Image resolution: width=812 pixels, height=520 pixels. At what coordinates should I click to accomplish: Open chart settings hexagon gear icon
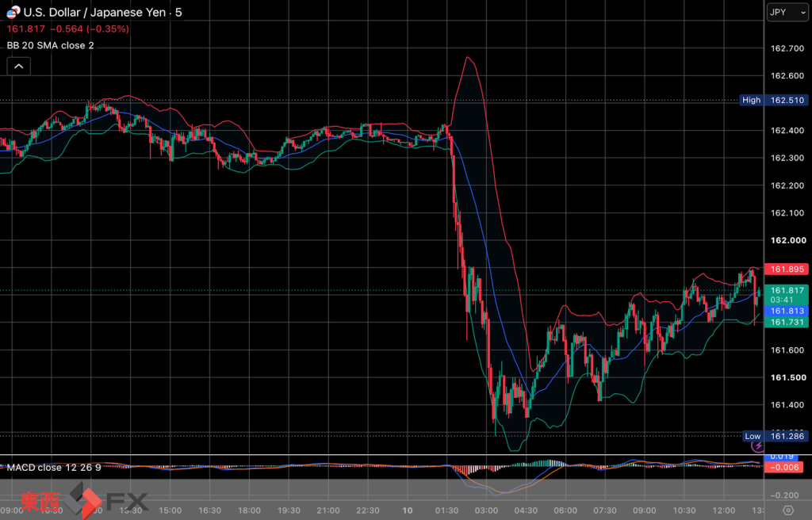pos(788,510)
